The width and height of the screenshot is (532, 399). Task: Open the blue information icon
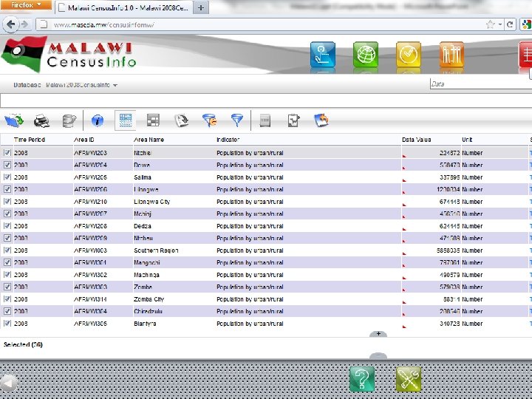(x=98, y=120)
